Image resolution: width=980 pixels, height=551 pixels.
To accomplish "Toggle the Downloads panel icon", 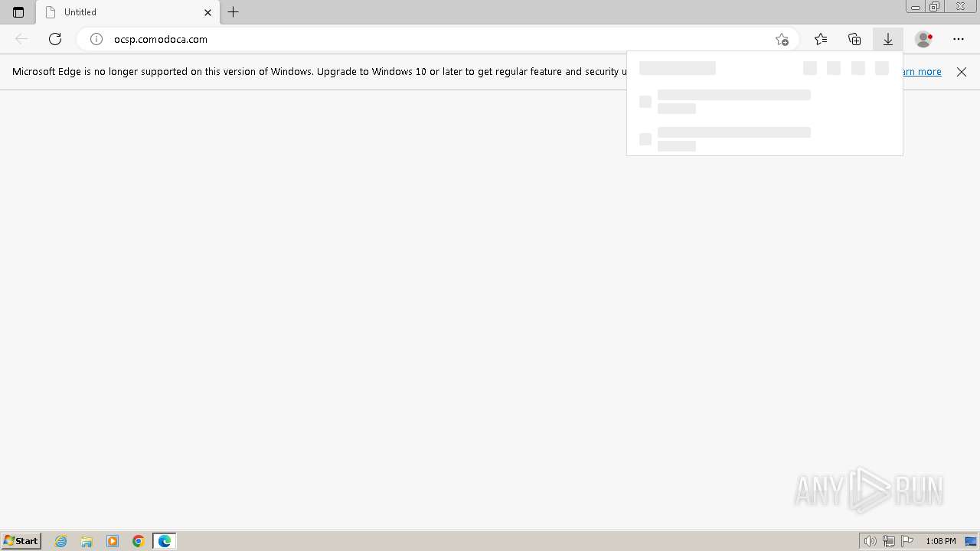I will click(x=888, y=39).
